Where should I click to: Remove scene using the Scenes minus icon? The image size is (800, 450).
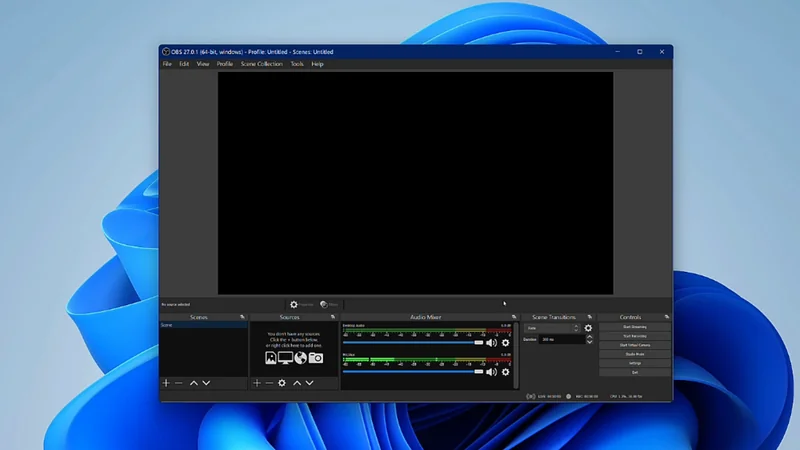point(179,383)
